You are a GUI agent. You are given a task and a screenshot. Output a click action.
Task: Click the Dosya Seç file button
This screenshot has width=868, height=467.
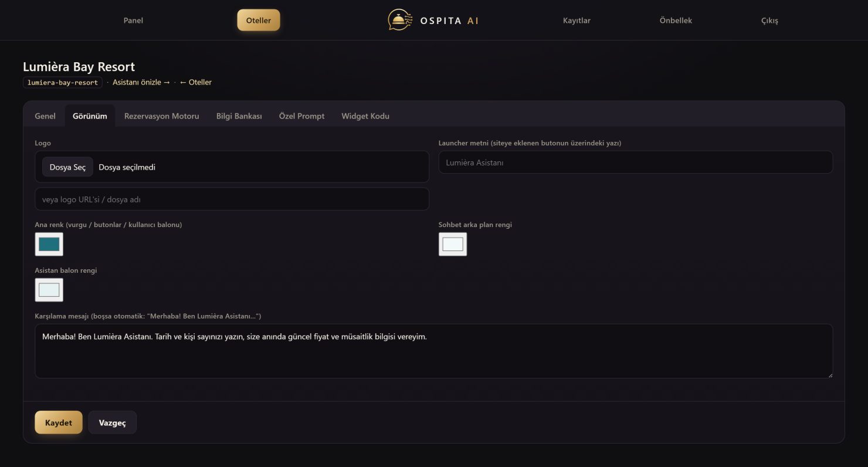[67, 167]
